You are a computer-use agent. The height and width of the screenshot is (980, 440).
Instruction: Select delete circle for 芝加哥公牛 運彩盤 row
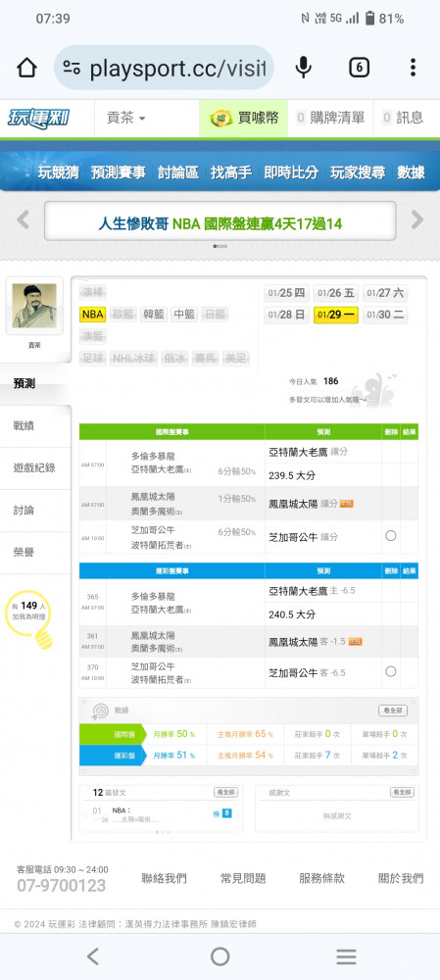(x=391, y=671)
